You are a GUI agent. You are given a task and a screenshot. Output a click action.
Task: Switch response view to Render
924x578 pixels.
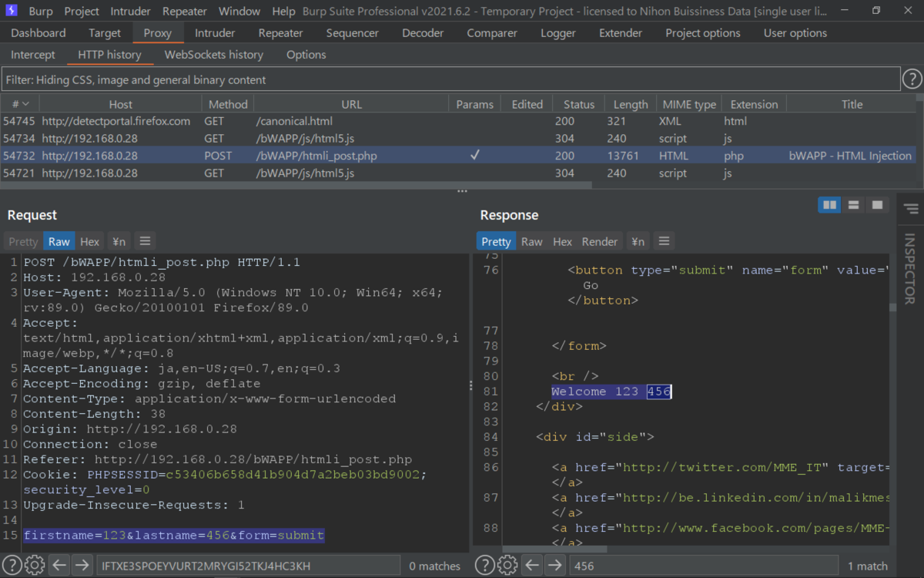(x=600, y=241)
